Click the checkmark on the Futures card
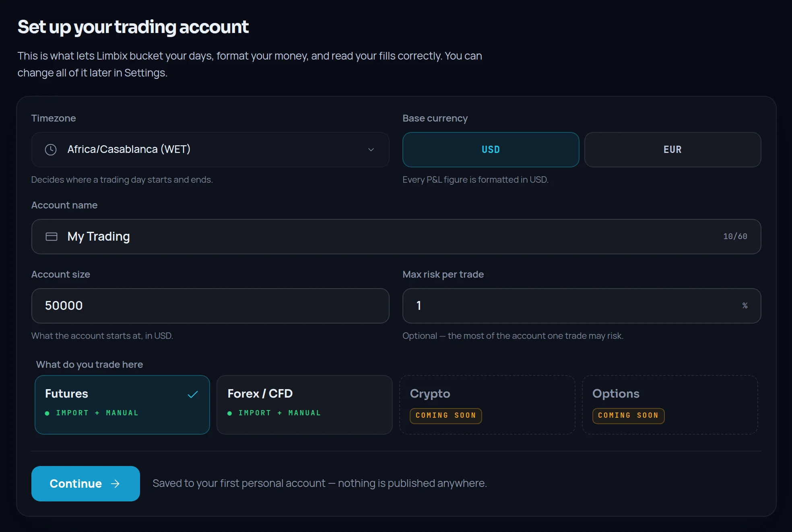The height and width of the screenshot is (532, 792). tap(193, 394)
